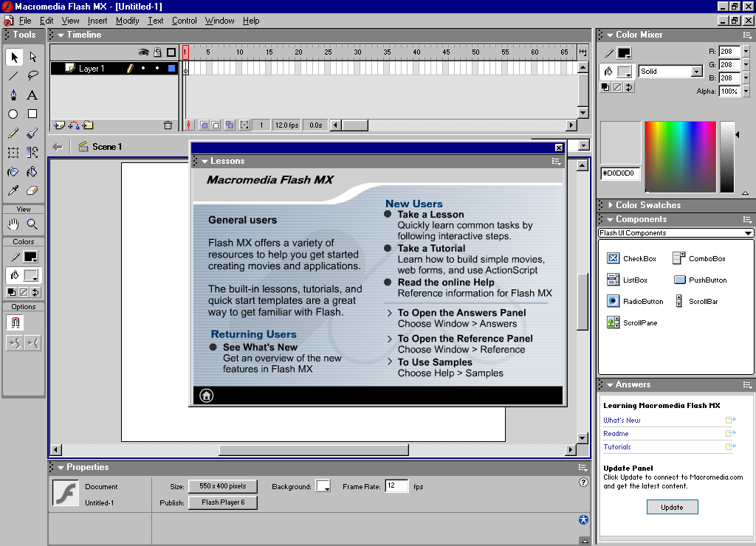Click the Flash Player 6 publish button
756x546 pixels.
pyautogui.click(x=223, y=502)
